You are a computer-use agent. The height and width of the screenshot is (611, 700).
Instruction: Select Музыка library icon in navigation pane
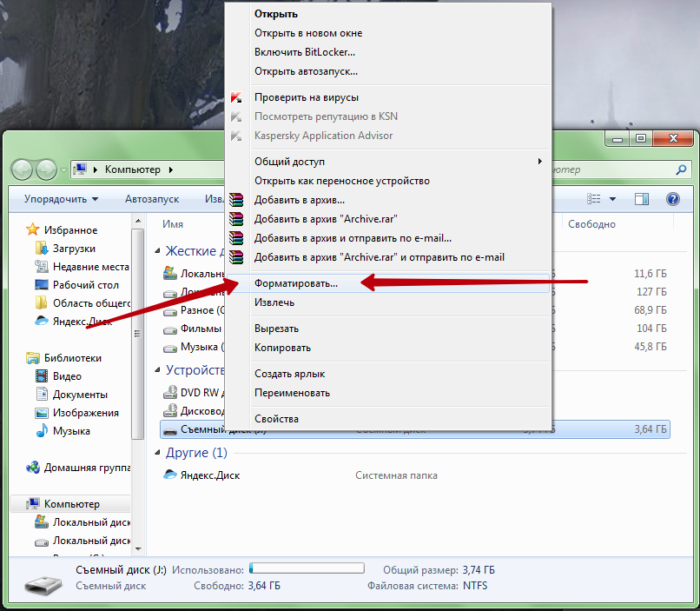(x=42, y=431)
